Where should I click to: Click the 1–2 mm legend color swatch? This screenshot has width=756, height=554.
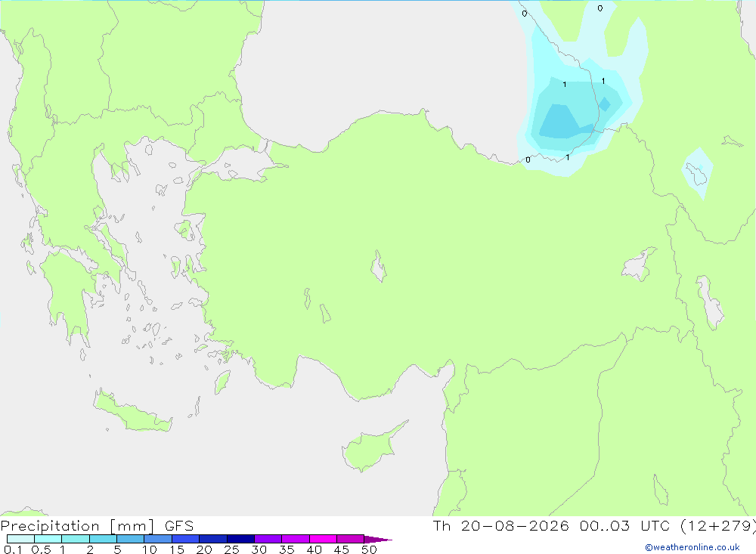(x=76, y=539)
